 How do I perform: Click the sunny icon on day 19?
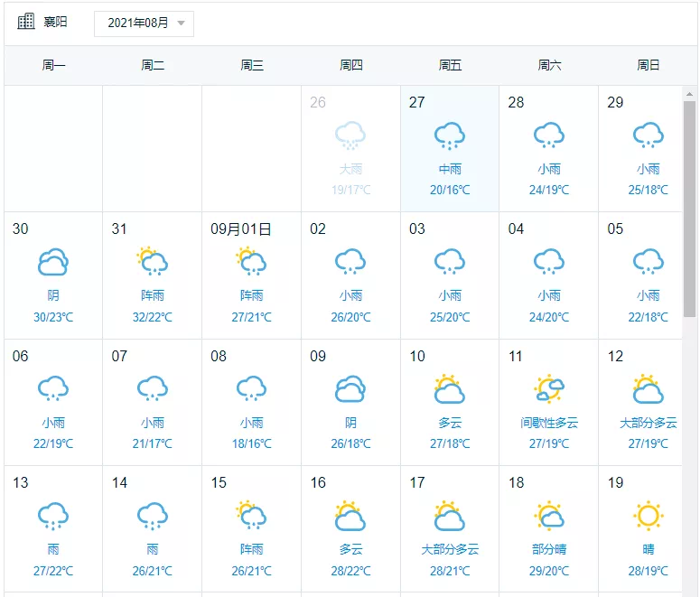(x=649, y=516)
